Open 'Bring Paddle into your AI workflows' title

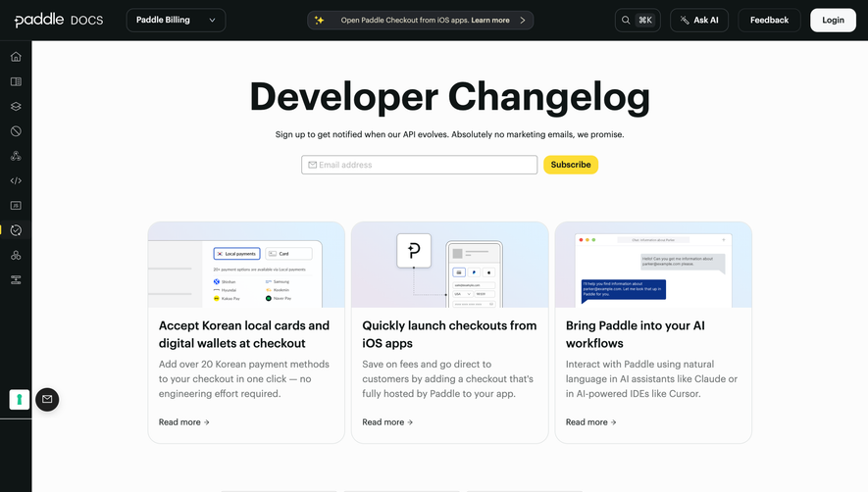636,334
